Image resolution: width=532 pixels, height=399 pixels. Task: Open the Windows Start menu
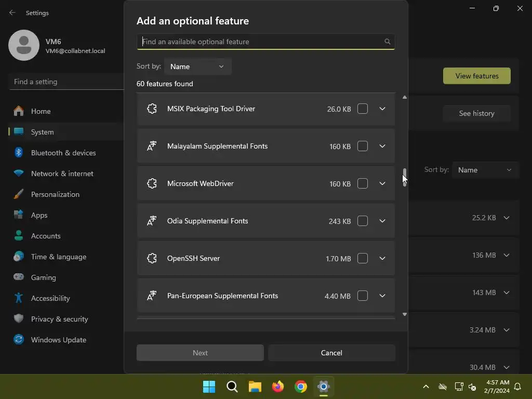coord(209,387)
